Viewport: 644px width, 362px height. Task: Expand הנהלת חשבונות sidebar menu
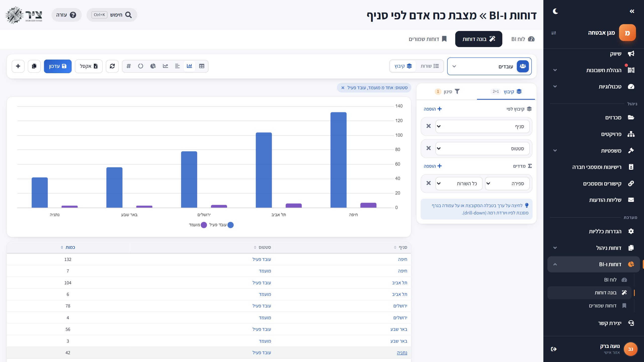[x=594, y=70]
